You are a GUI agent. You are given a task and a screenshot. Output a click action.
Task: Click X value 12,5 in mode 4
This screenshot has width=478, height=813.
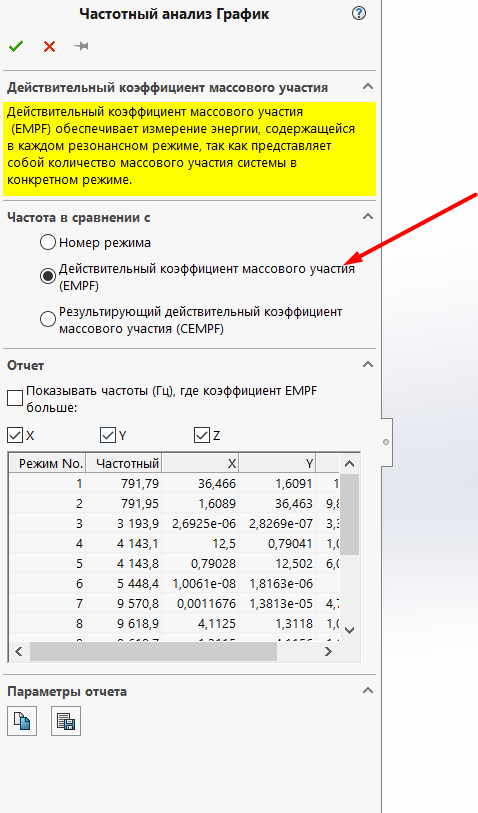click(x=200, y=543)
